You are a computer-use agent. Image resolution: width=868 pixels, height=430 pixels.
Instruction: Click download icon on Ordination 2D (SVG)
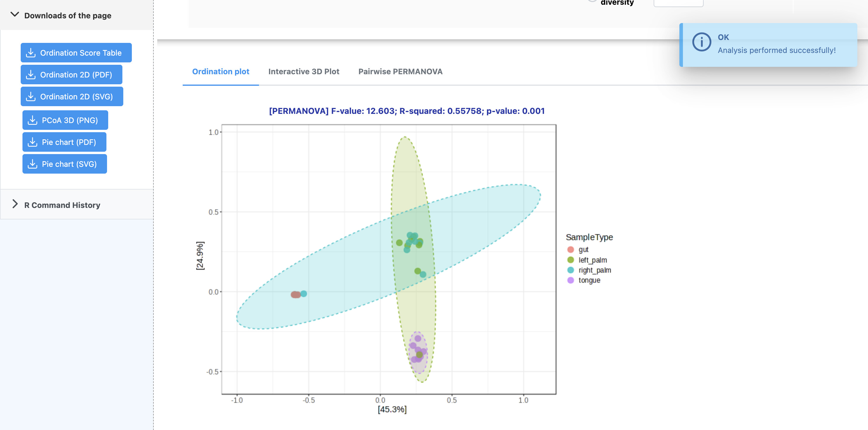click(31, 96)
